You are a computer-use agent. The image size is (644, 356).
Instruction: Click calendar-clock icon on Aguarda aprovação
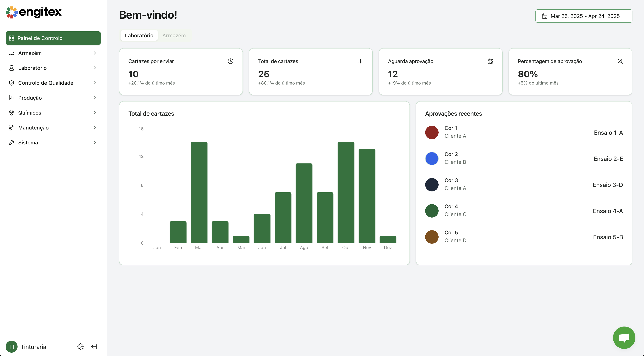tap(490, 61)
